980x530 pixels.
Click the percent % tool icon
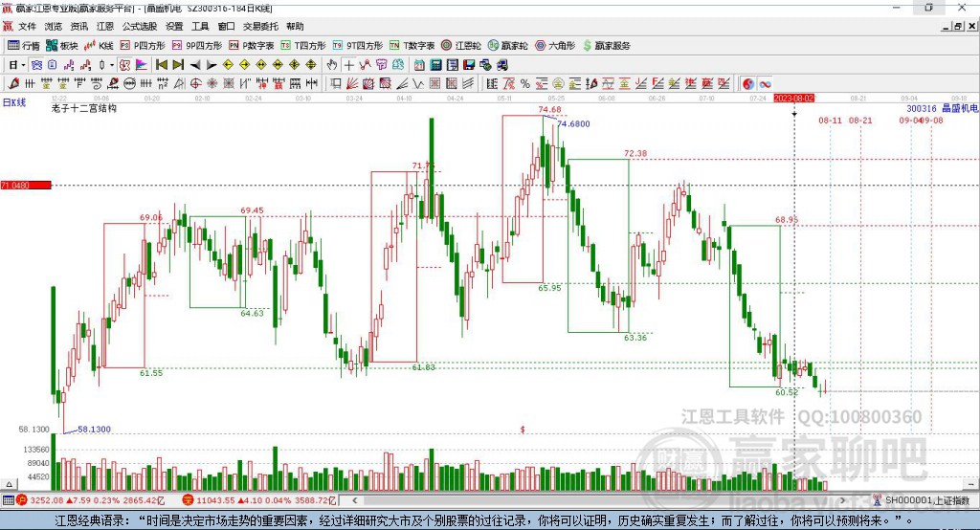point(525,84)
